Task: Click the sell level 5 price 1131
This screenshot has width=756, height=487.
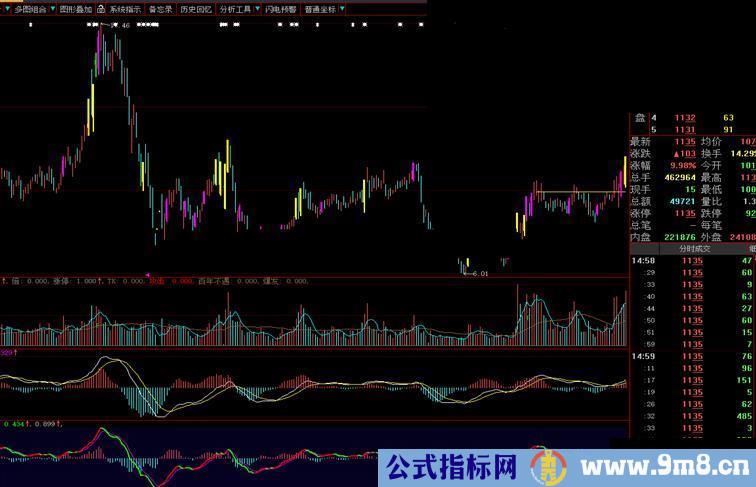Action: 685,130
